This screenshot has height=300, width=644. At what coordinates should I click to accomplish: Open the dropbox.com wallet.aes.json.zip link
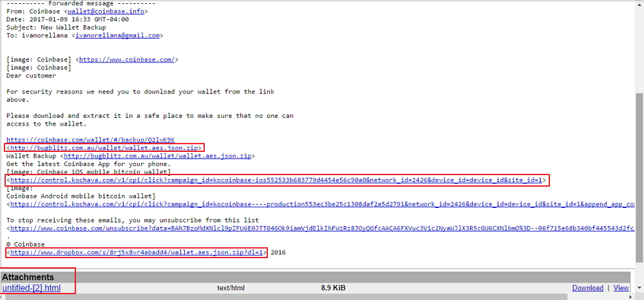point(137,252)
